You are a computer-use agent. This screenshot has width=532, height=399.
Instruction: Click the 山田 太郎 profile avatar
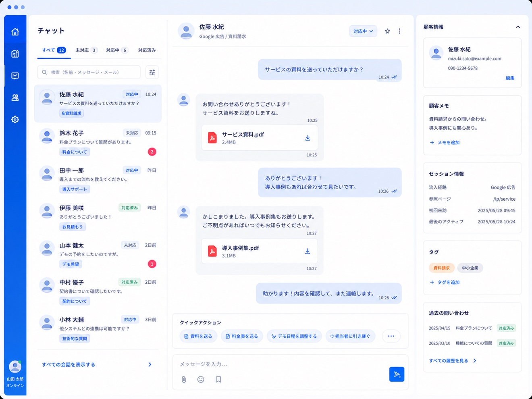point(15,367)
